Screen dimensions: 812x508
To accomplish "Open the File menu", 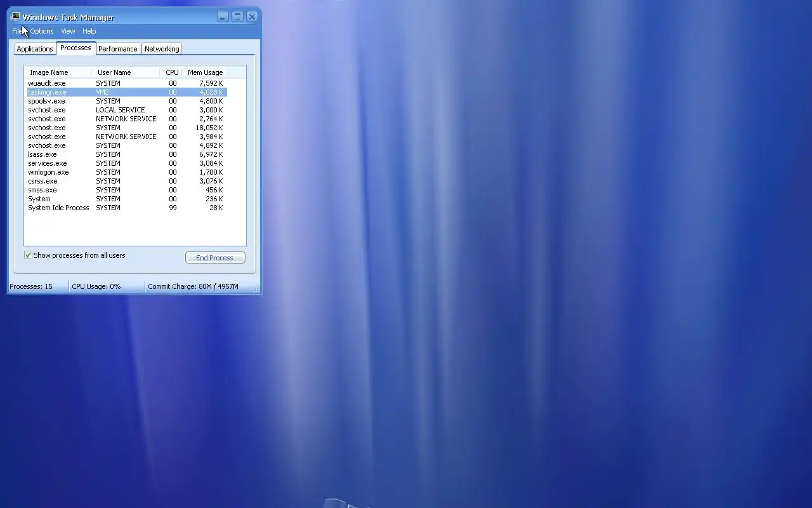I will [x=17, y=31].
